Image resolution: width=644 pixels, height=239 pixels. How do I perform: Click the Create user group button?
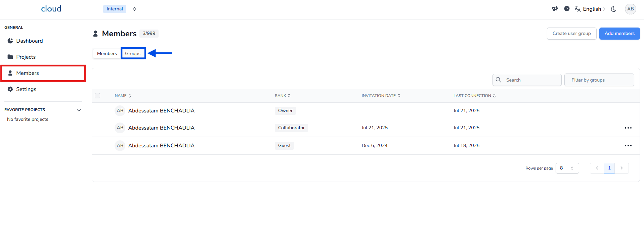tap(571, 34)
